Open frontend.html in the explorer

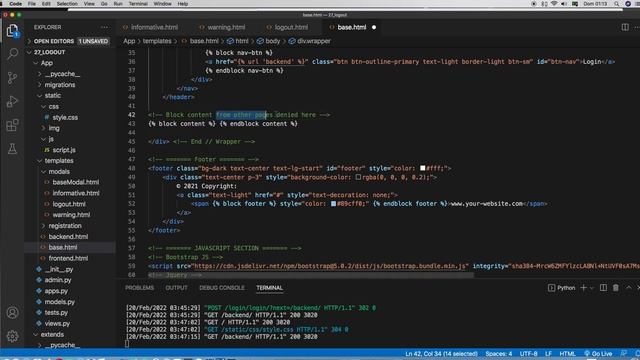pos(68,258)
